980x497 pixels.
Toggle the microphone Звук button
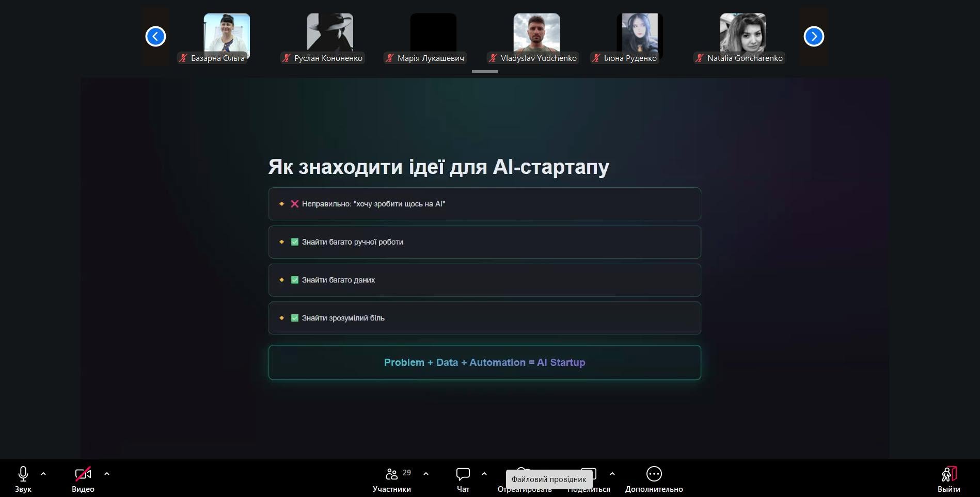[x=23, y=479]
